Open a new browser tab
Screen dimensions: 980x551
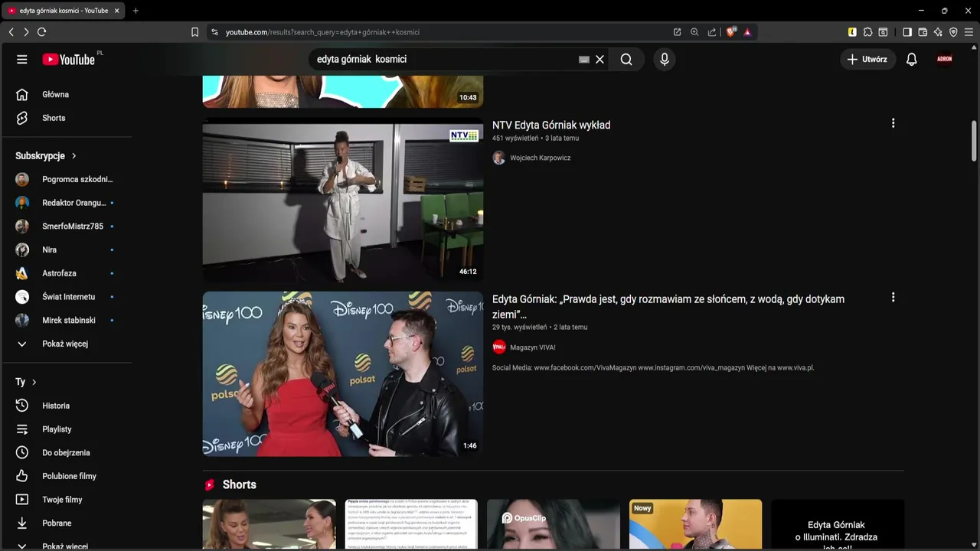pyautogui.click(x=136, y=11)
